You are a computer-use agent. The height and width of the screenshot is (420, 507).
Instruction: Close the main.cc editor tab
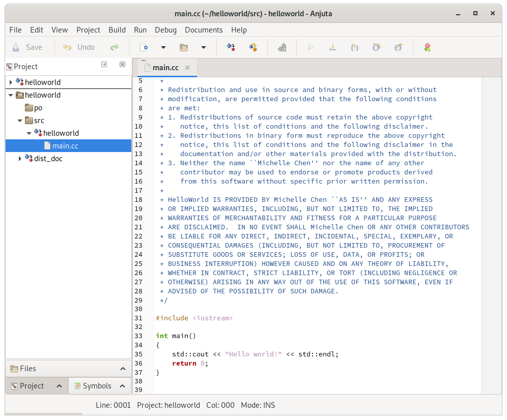187,68
